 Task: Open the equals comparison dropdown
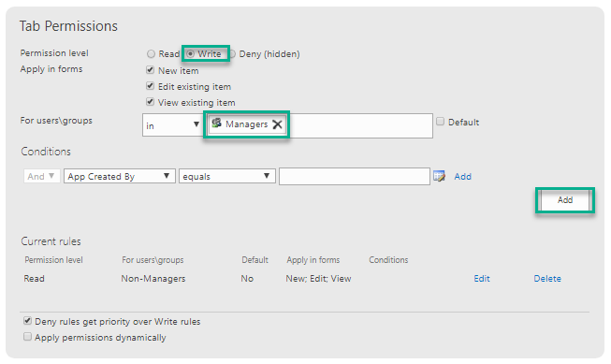227,176
